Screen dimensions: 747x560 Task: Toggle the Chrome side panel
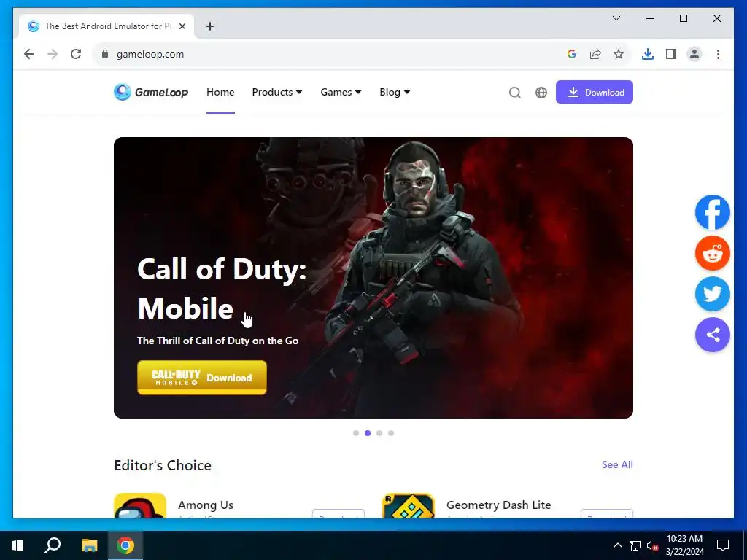click(671, 54)
